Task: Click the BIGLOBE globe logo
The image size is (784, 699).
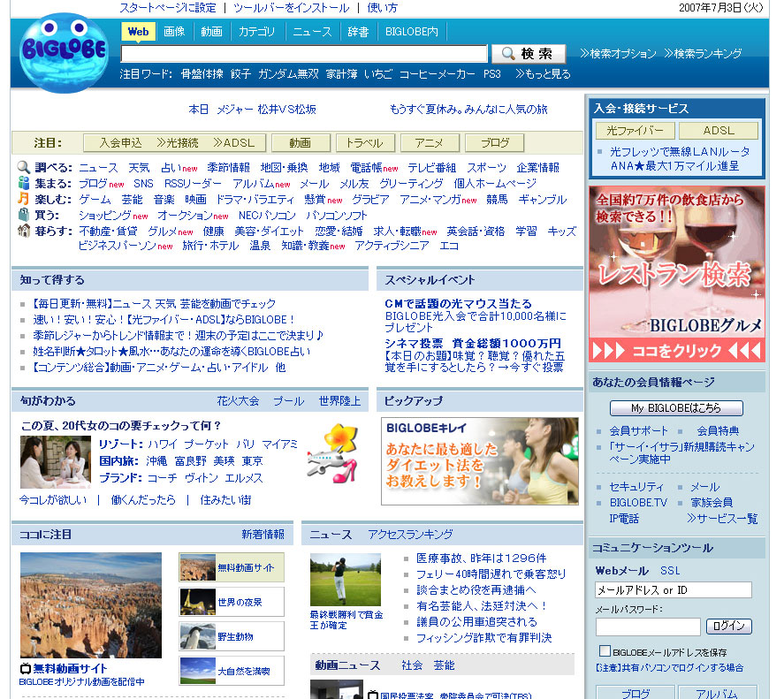Action: click(x=64, y=52)
